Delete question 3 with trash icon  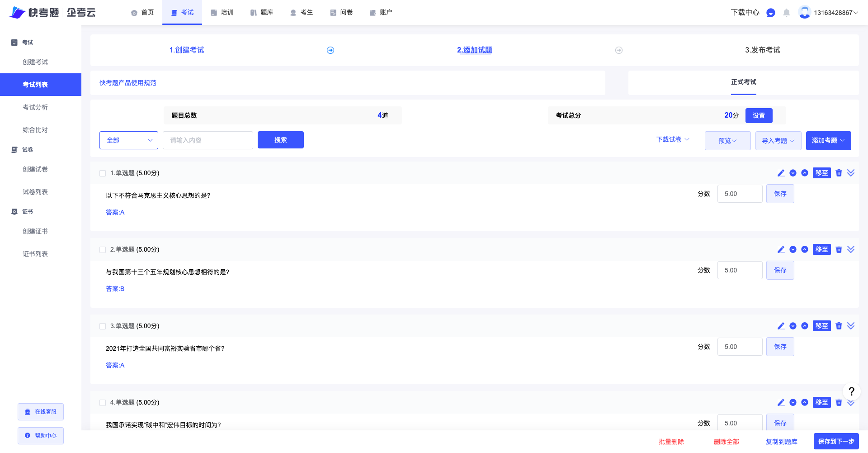(x=839, y=326)
